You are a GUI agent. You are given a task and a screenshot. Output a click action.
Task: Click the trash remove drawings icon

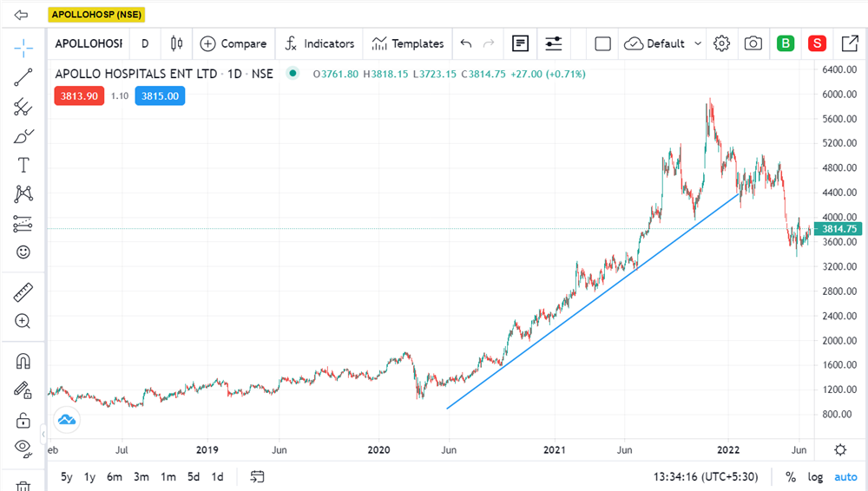(23, 487)
